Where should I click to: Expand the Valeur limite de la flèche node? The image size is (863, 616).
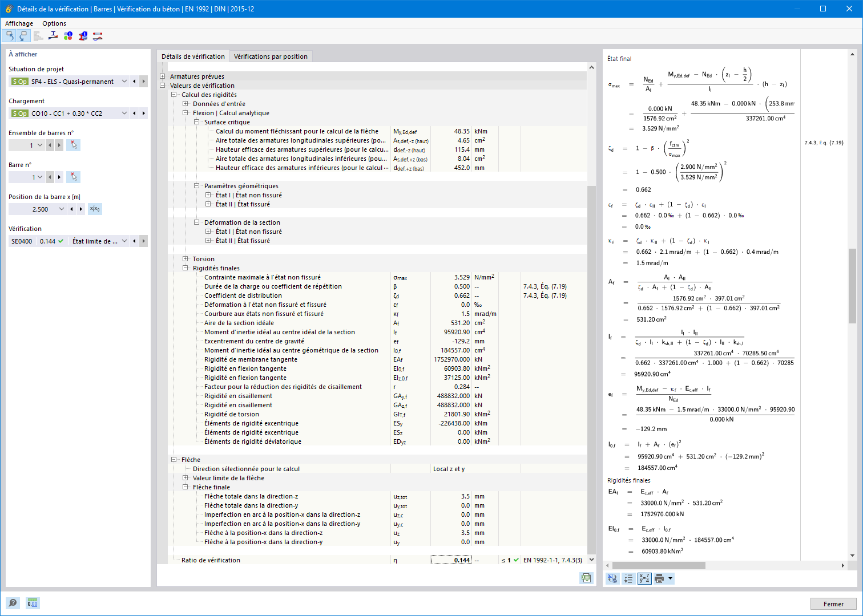pyautogui.click(x=185, y=478)
